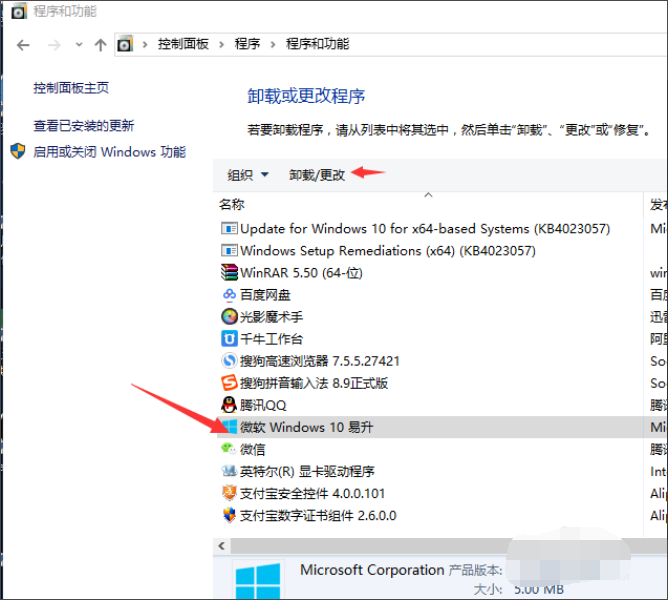668x600 pixels.
Task: Open 查看已安装的更新 link
Action: coord(84,125)
